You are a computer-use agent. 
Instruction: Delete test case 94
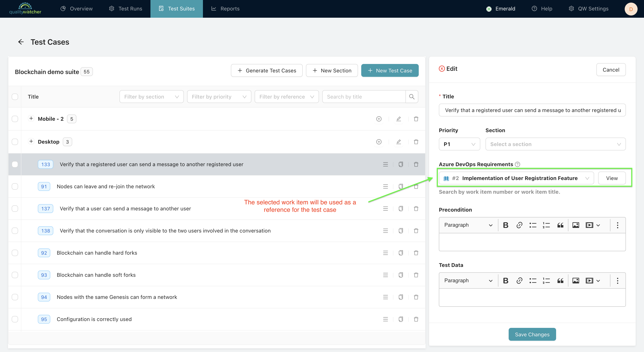416,297
